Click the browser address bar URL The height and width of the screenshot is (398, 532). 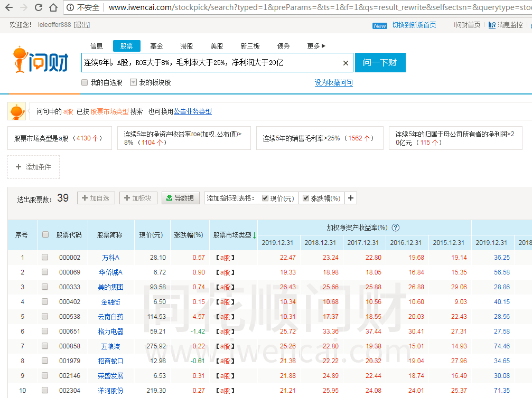(x=319, y=7)
